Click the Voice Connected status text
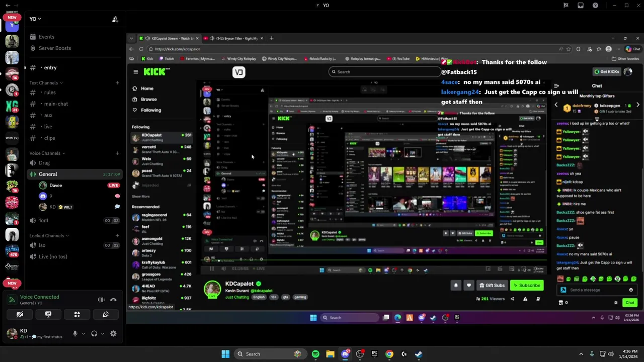Viewport: 644px width, 362px height. click(39, 297)
